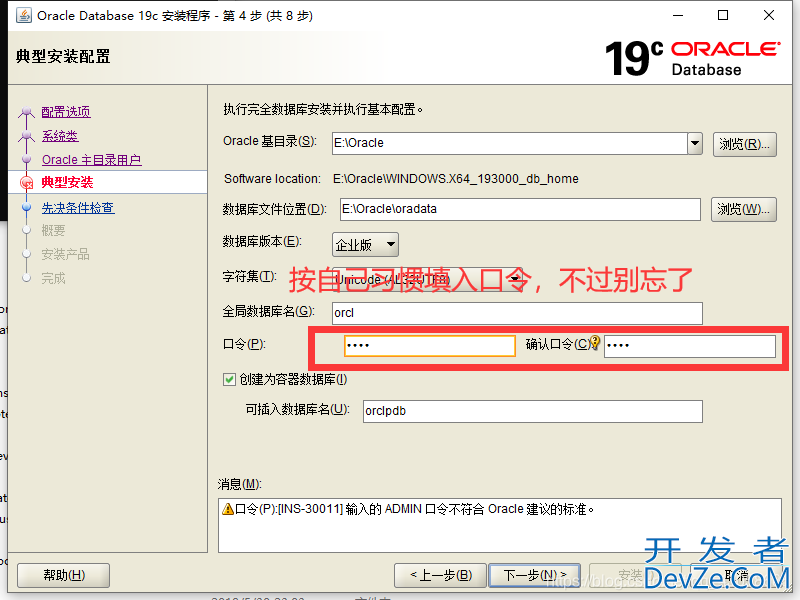
Task: Maximize the Oracle installer window
Action: coord(722,15)
